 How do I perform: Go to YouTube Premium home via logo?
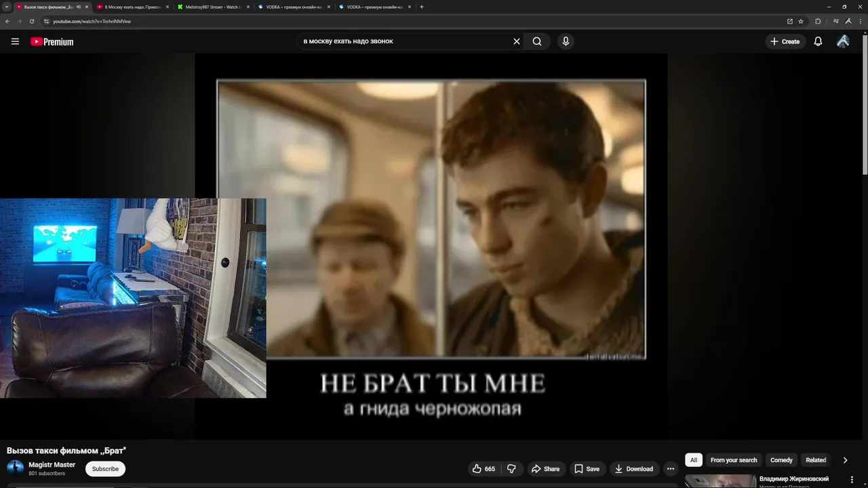pyautogui.click(x=52, y=42)
